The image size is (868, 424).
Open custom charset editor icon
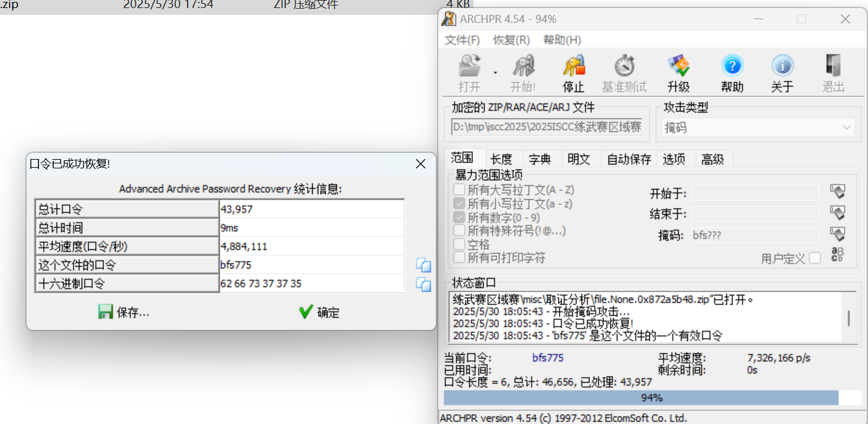837,255
